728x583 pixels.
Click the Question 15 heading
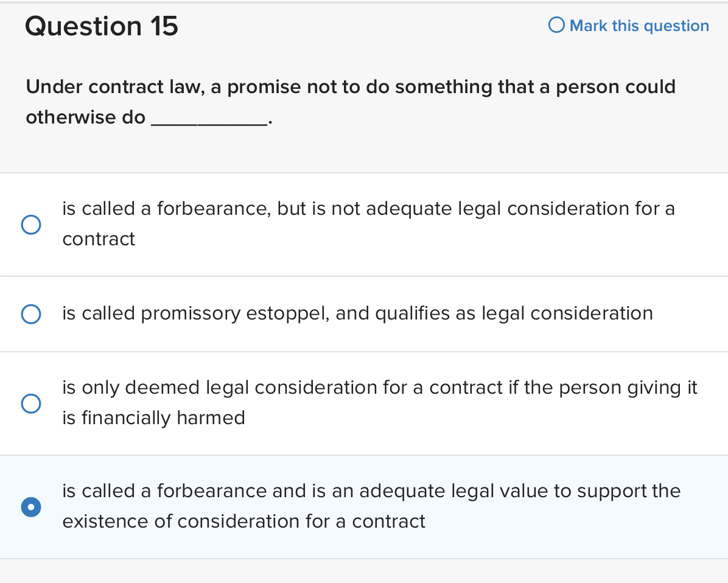[x=102, y=26]
